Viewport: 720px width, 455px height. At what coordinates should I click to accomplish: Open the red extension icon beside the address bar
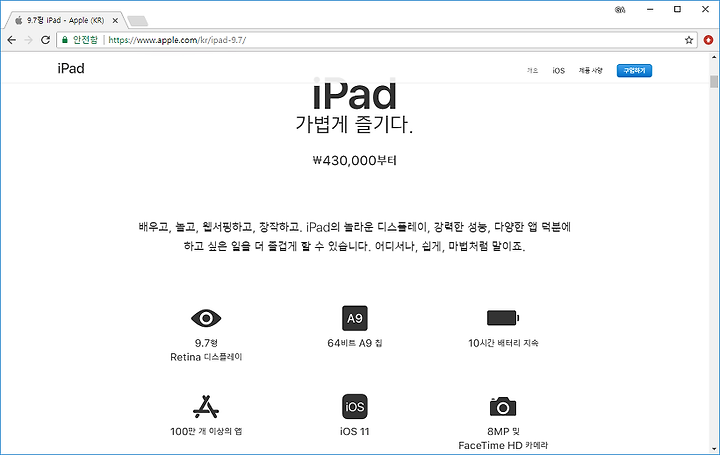click(x=708, y=40)
